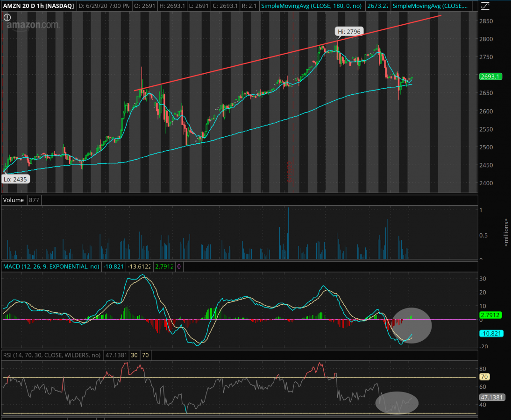This screenshot has height=420, width=511.
Task: Click the cyan -10.821 tag on MACD axis
Action: point(491,333)
